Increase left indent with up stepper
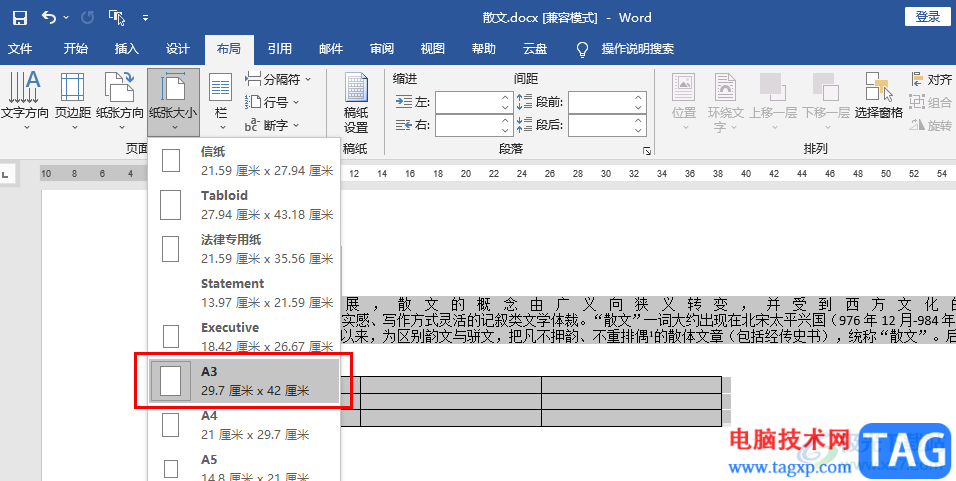This screenshot has height=481, width=956. 505,98
